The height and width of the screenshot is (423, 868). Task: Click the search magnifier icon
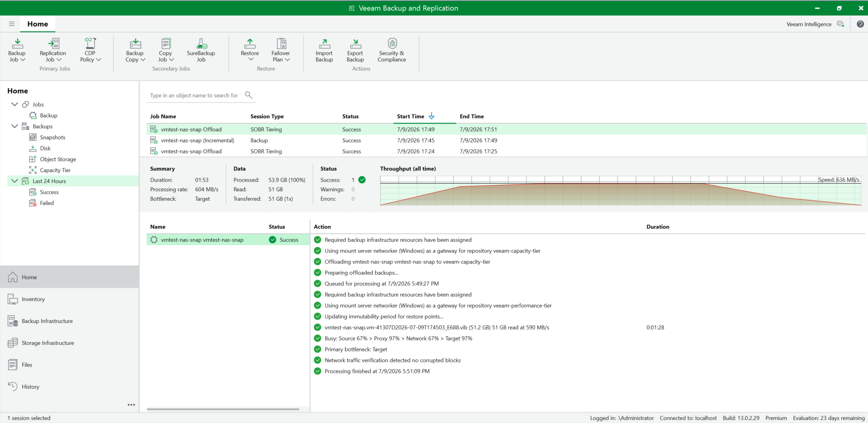249,95
